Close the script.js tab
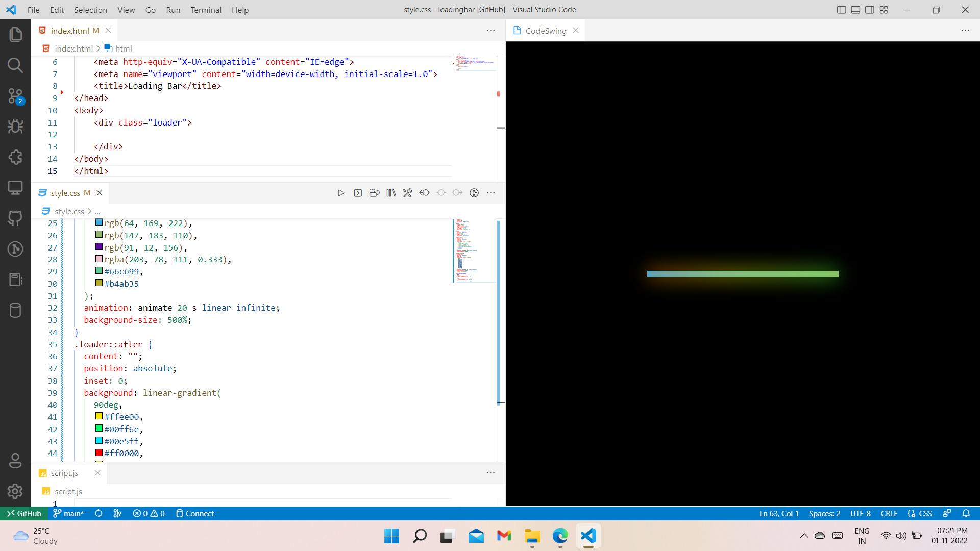 [x=97, y=473]
